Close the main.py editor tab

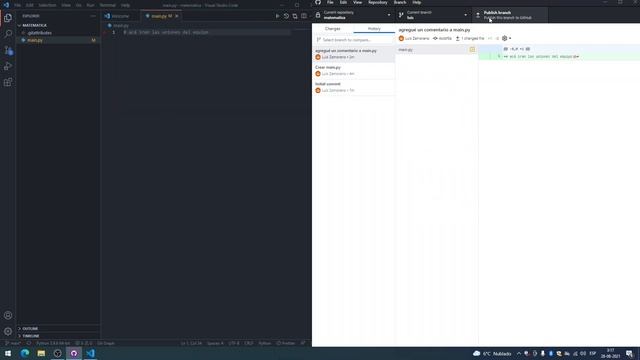pyautogui.click(x=177, y=16)
